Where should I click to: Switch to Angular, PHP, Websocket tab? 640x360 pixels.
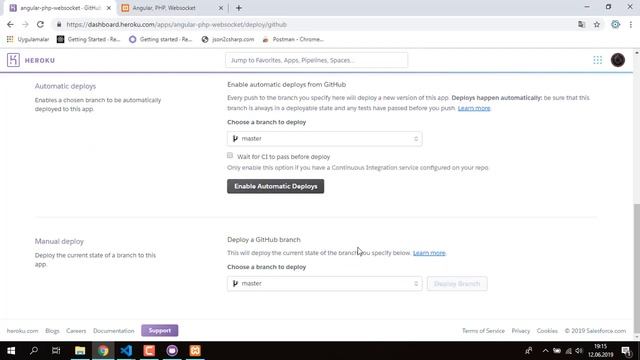(x=171, y=8)
